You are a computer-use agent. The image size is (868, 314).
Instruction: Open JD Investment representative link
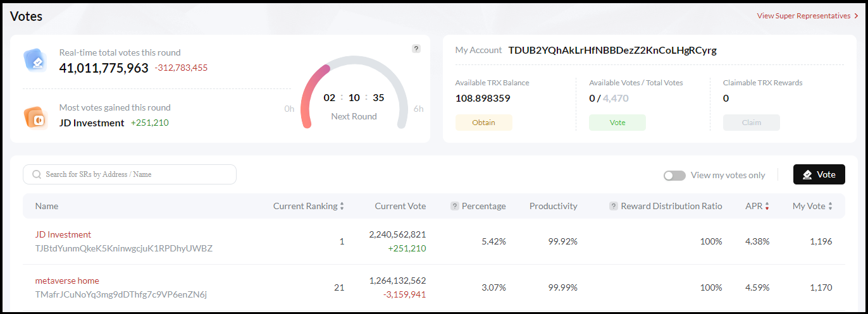point(63,234)
